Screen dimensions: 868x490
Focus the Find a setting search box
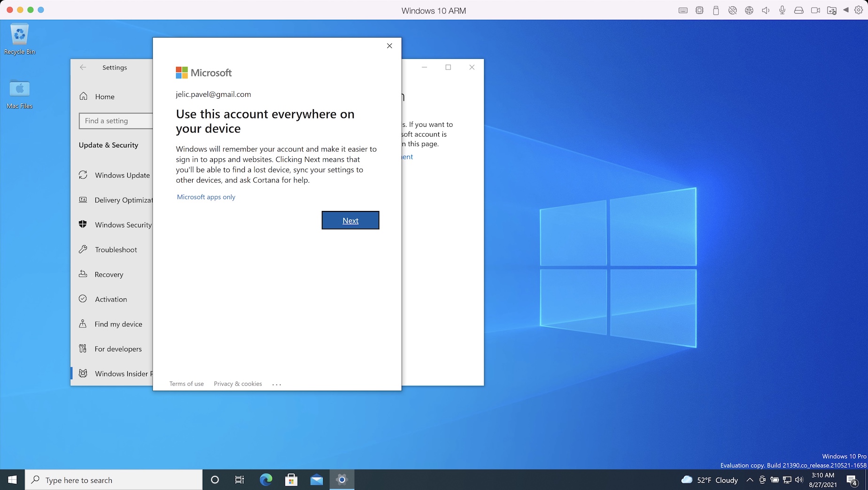tap(116, 121)
